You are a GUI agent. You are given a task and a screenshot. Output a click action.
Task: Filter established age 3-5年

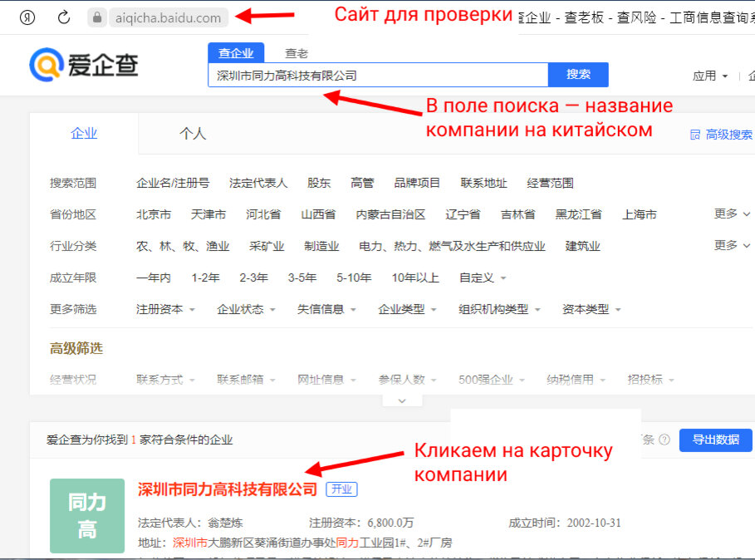tap(302, 278)
